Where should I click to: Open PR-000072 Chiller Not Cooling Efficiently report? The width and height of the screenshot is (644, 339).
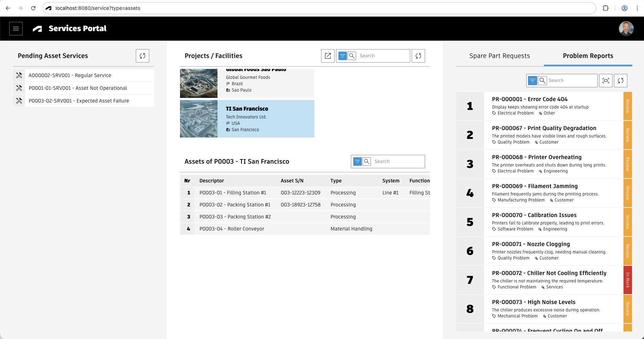[x=549, y=273]
